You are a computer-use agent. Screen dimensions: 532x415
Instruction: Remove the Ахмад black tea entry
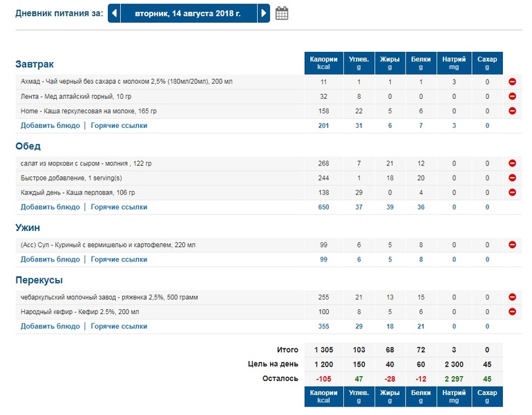513,82
